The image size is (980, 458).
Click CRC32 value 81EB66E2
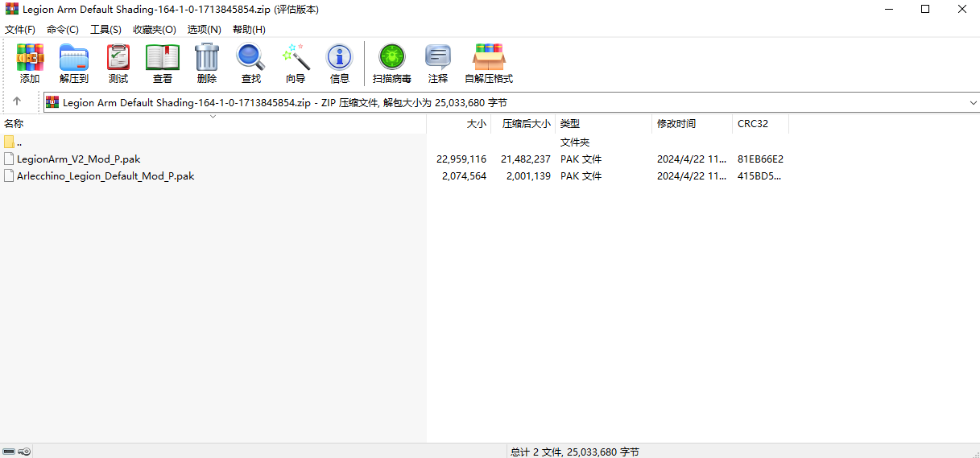(761, 159)
